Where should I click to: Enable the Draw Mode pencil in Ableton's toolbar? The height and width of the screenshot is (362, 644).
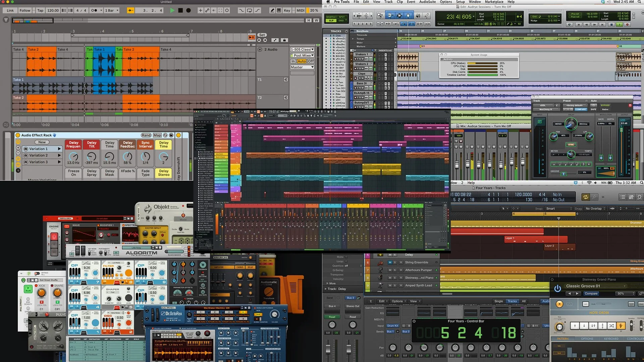[273, 10]
